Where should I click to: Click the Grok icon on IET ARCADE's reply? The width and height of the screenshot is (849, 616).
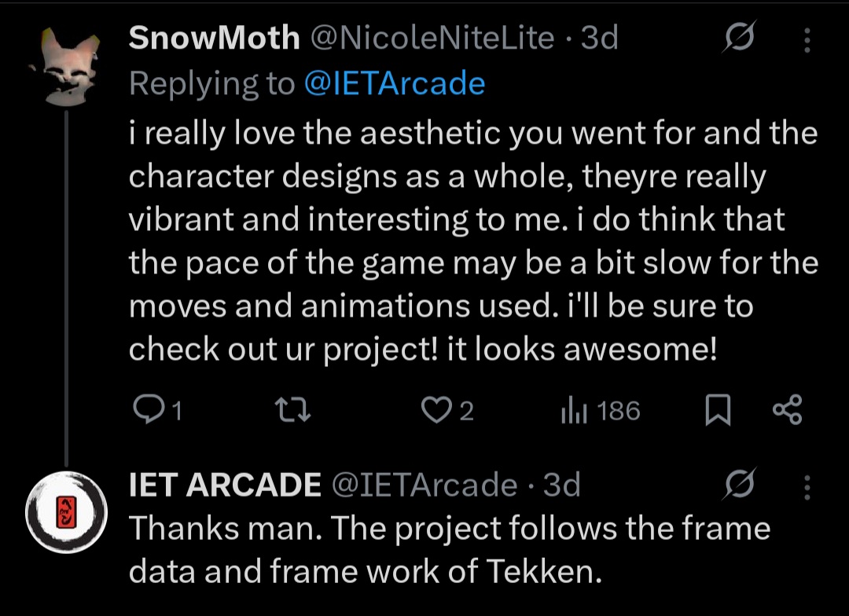(739, 485)
